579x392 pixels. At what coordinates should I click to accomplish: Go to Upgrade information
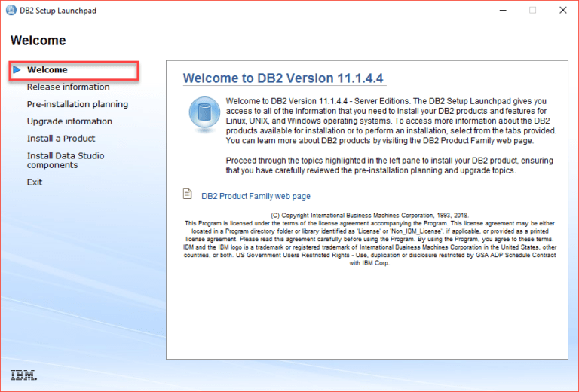tap(69, 121)
